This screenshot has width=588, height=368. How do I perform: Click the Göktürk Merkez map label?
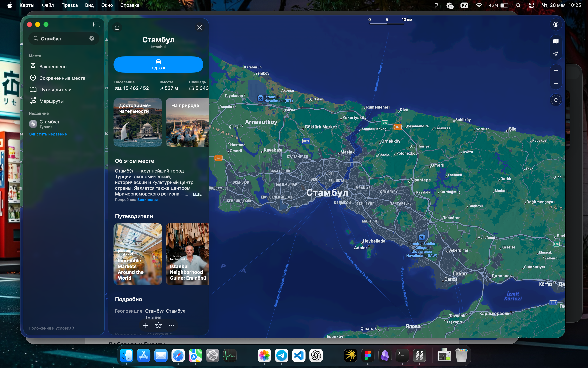[321, 127]
